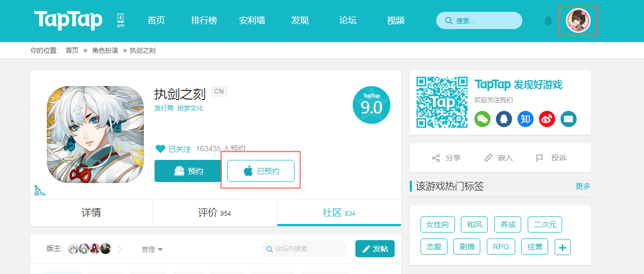The height and width of the screenshot is (274, 644).
Task: Select the 和风 tag
Action: point(474,224)
